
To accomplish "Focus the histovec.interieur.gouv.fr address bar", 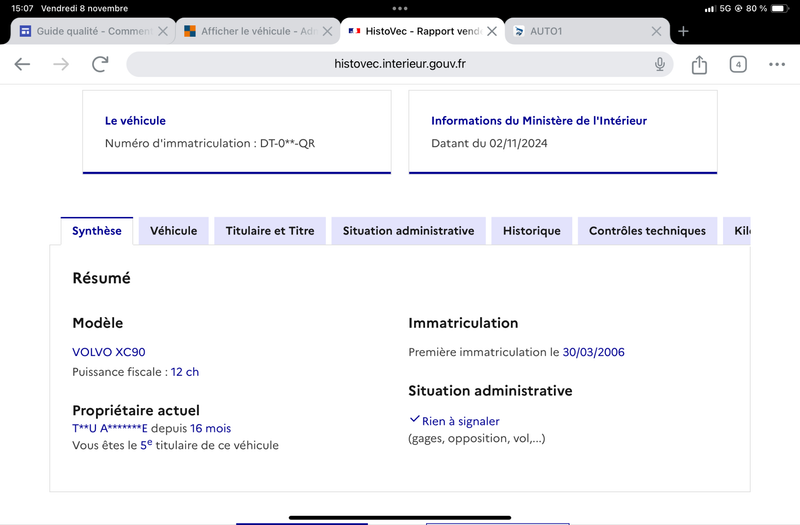I will pos(399,64).
